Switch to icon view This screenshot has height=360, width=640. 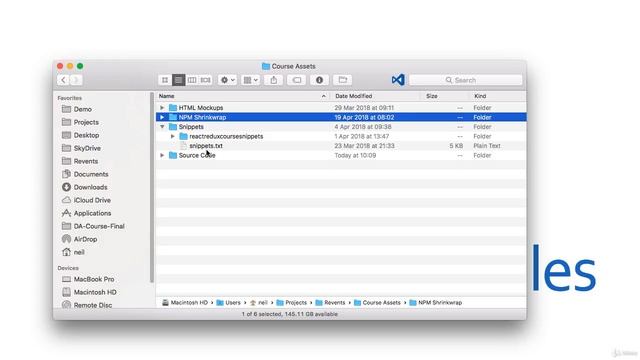point(165,80)
